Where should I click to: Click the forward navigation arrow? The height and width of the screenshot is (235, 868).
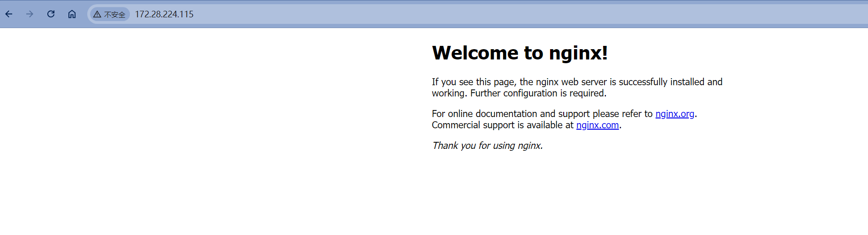point(30,14)
